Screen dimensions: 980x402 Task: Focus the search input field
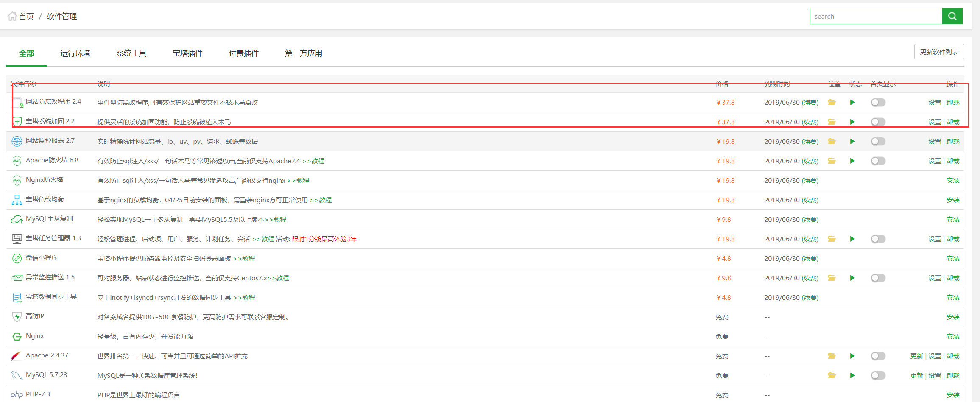click(876, 16)
